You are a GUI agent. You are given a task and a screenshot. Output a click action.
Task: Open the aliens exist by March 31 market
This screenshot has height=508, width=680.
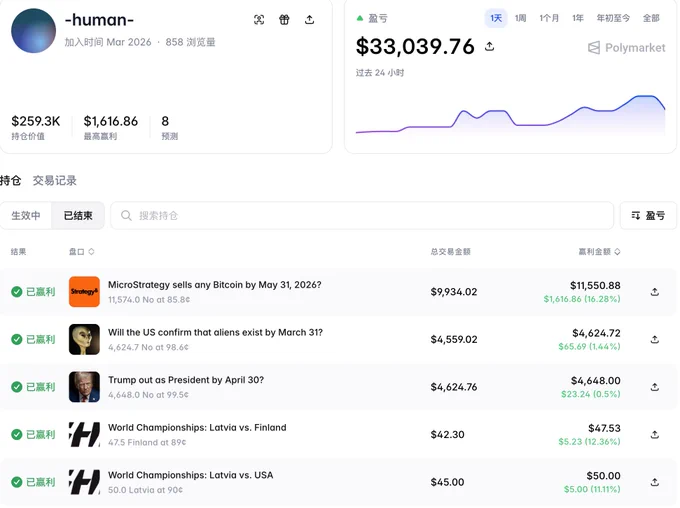click(x=216, y=332)
